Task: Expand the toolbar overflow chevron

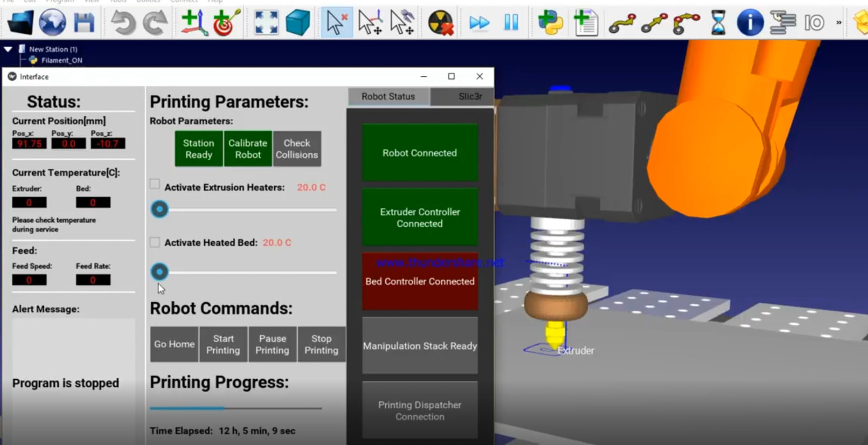Action: [x=838, y=22]
